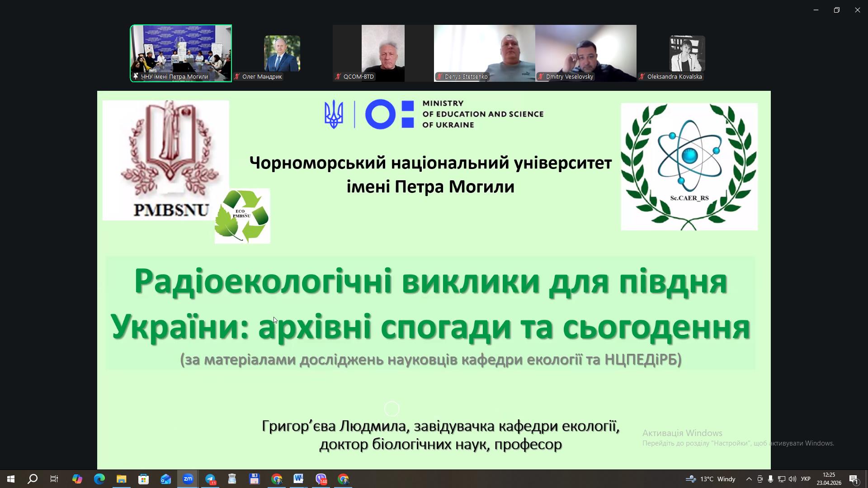Switch the УКР keyboard language

pos(806,479)
